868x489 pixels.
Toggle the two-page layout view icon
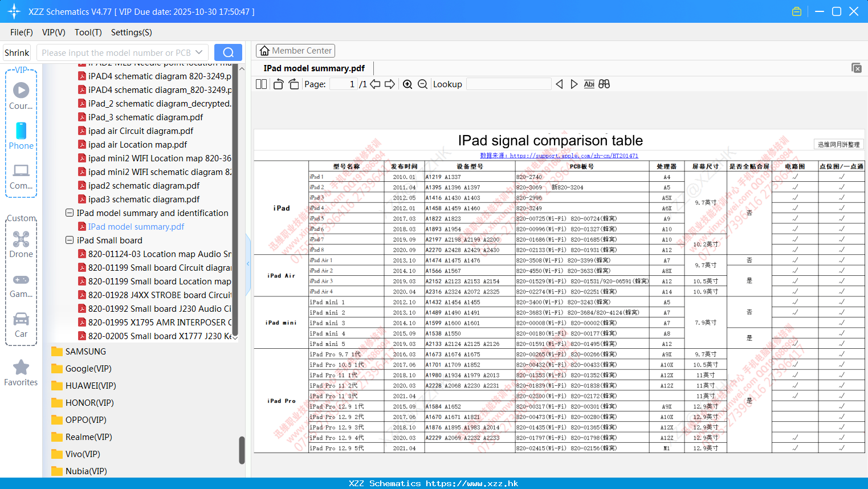click(x=261, y=84)
